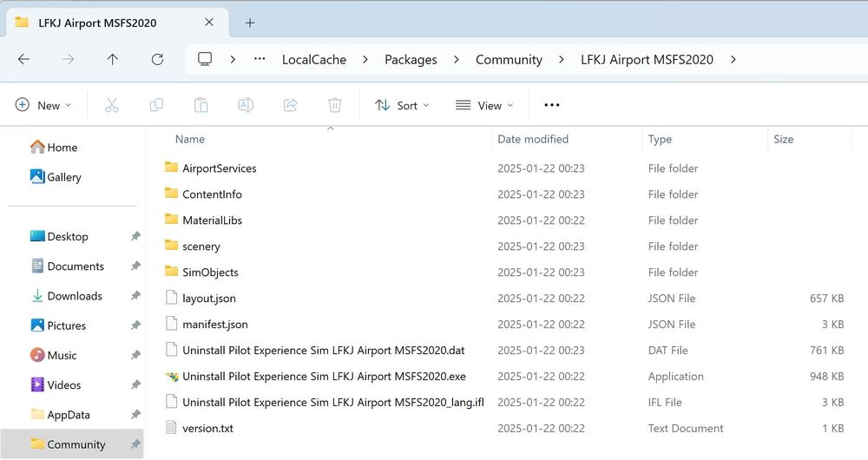Screen dimensions: 868x460
Task: Expand chevron after Packages breadcrumb
Action: (457, 59)
